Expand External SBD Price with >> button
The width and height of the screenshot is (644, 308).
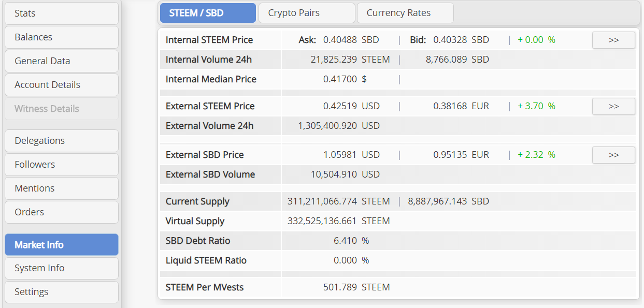tap(613, 155)
